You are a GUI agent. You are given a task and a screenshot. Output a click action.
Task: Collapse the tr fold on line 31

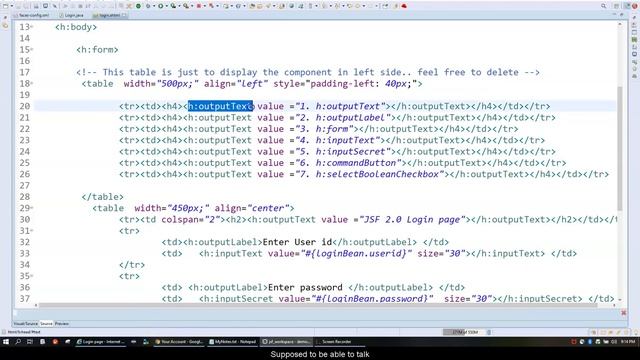[x=32, y=231]
